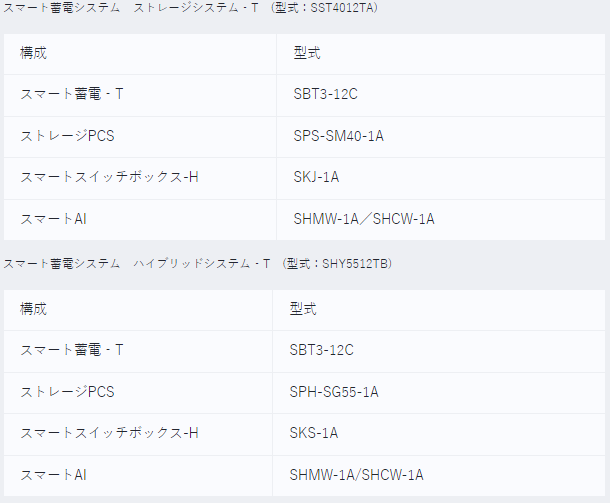This screenshot has width=610, height=503.
Task: Click the SST4012TA storage system heading
Action: pyautogui.click(x=190, y=8)
